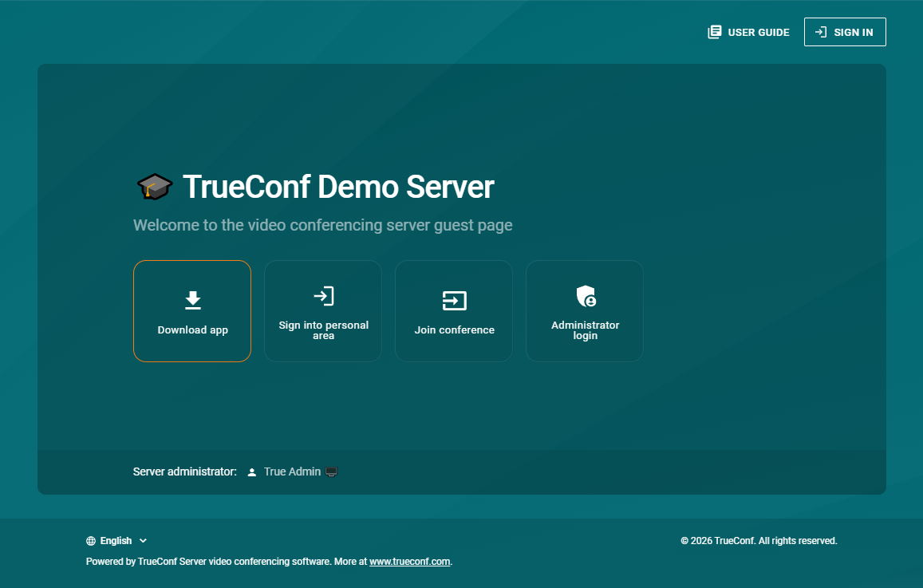Open the User Guide text link

click(x=758, y=33)
